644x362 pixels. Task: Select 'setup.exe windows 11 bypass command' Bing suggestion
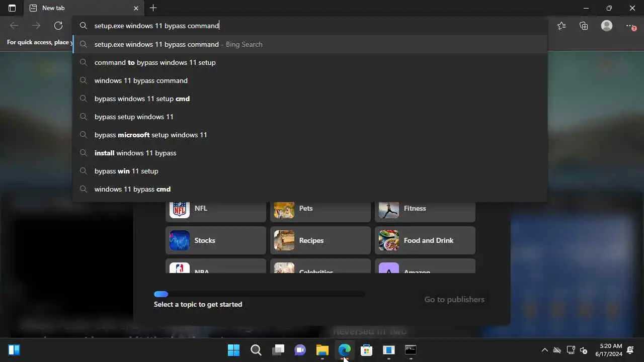(310, 44)
